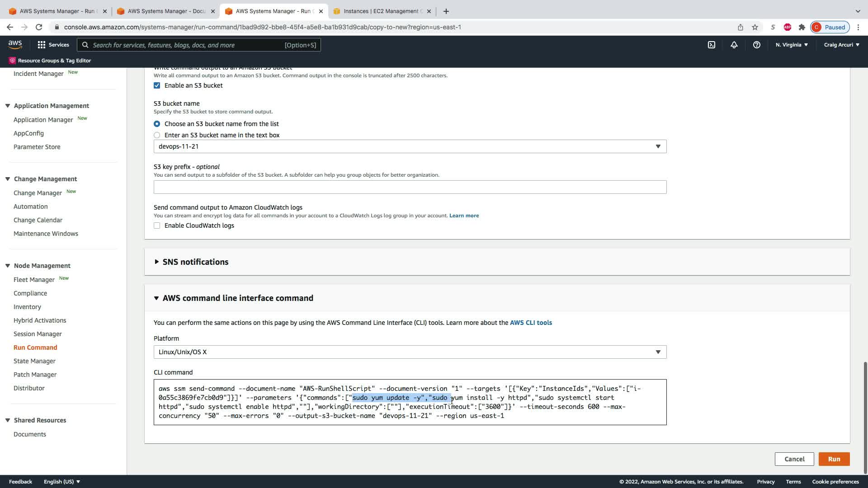Screen dimensions: 868x488
Task: Click the AWS logo home icon
Action: [15, 44]
